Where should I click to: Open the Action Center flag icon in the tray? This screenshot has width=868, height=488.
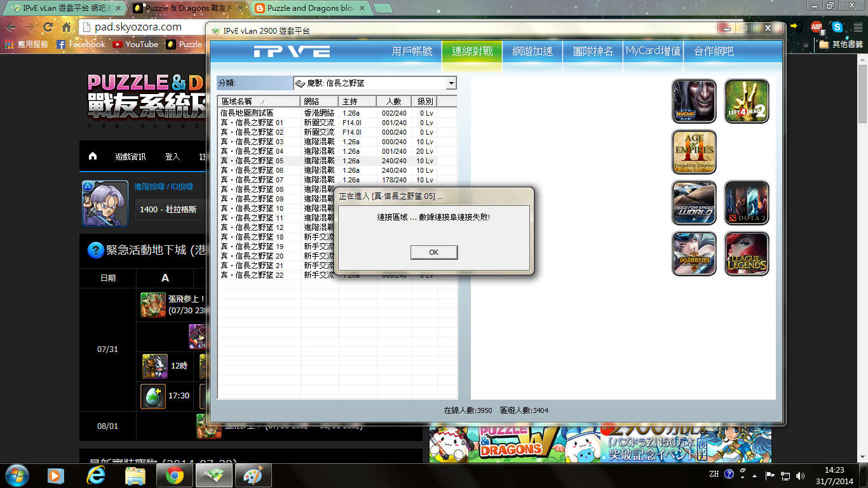770,475
